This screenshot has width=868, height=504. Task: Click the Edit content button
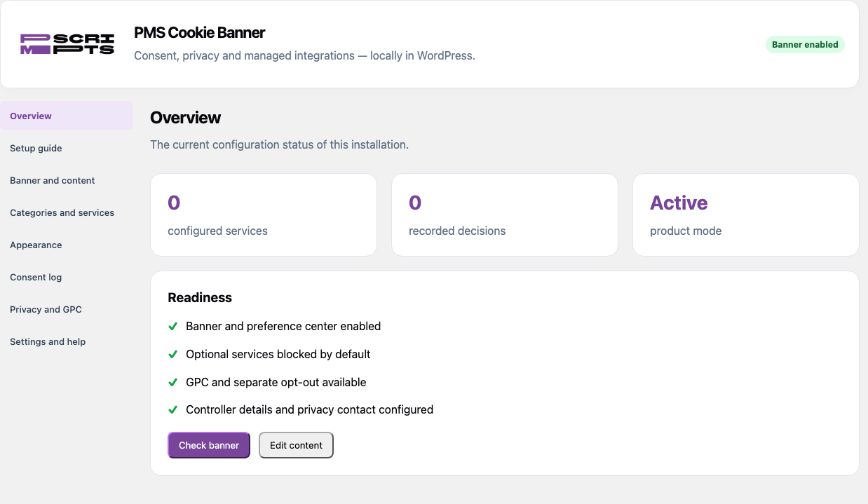tap(296, 445)
